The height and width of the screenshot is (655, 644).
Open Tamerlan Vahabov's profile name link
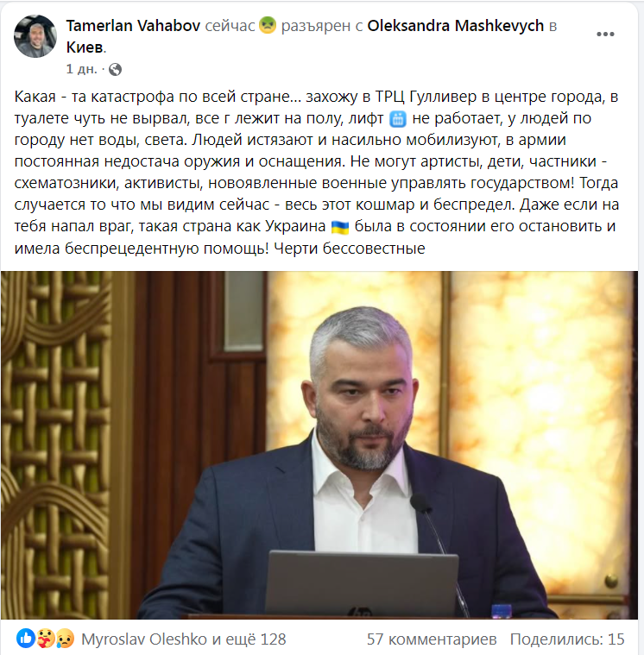coord(133,26)
